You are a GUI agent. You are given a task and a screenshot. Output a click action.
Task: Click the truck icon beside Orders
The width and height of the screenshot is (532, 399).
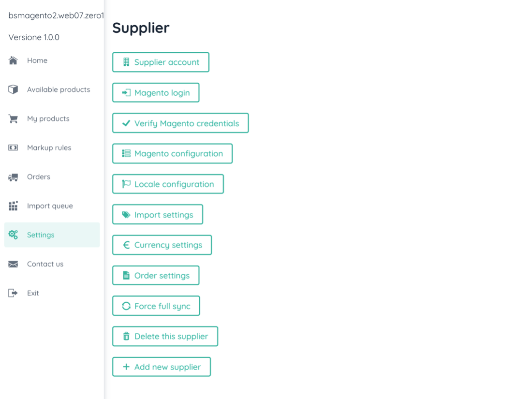tap(13, 177)
